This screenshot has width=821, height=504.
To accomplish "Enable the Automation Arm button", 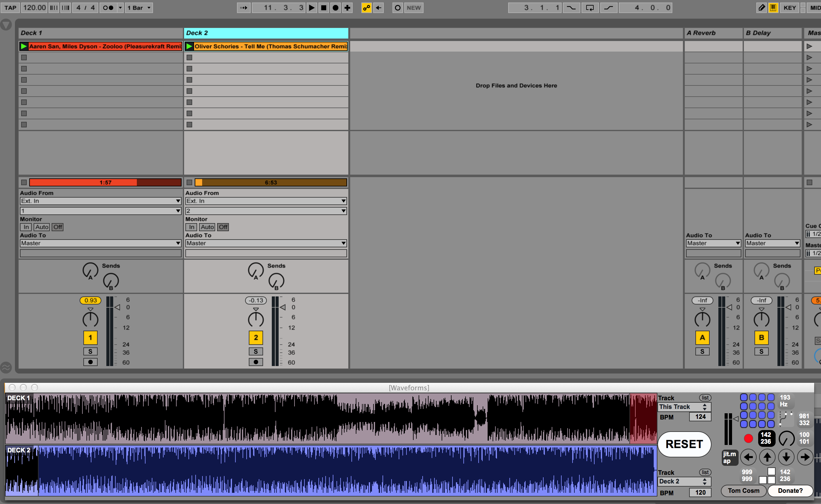I will coord(366,8).
